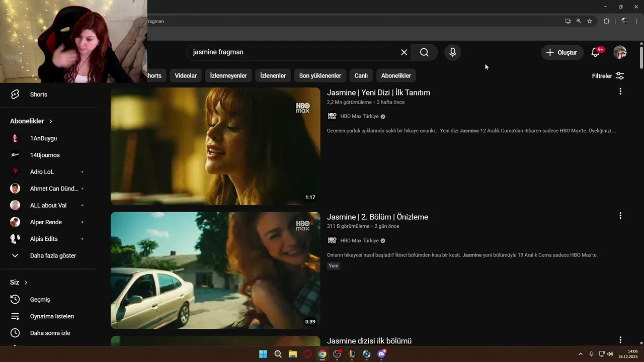Image resolution: width=644 pixels, height=362 pixels.
Task: Launch File Explorer from the taskbar
Action: tap(293, 354)
